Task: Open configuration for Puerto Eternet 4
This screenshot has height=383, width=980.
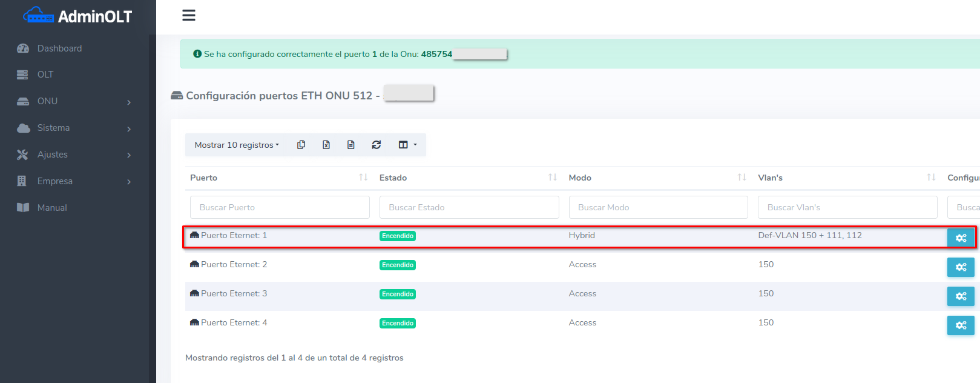Action: [961, 325]
